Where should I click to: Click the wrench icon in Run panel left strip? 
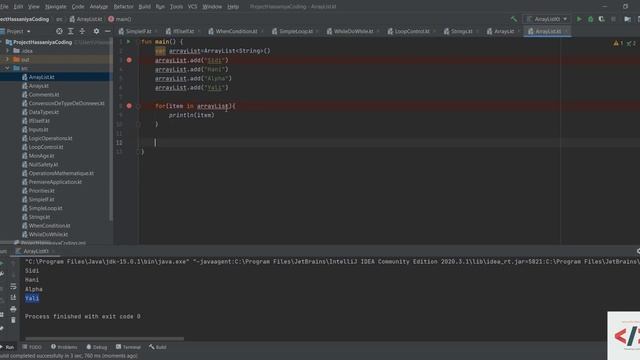tap(2, 275)
